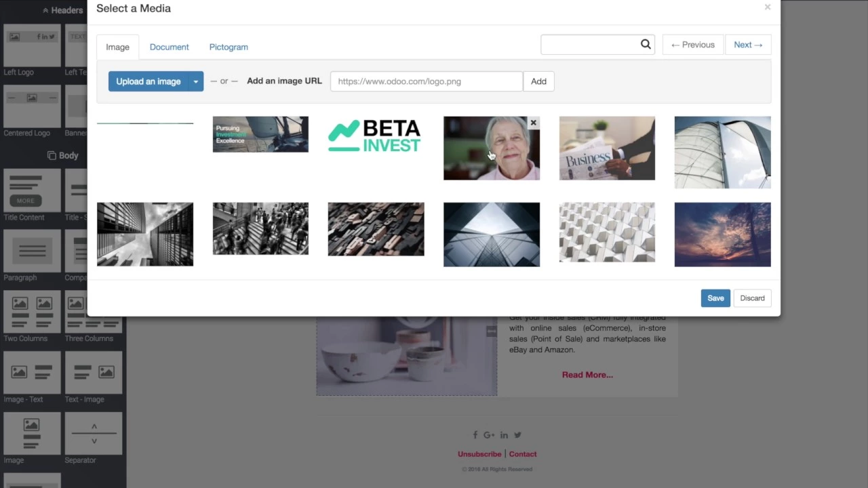The height and width of the screenshot is (488, 868).
Task: Pick the crowd on stairs photo
Action: coord(260,229)
